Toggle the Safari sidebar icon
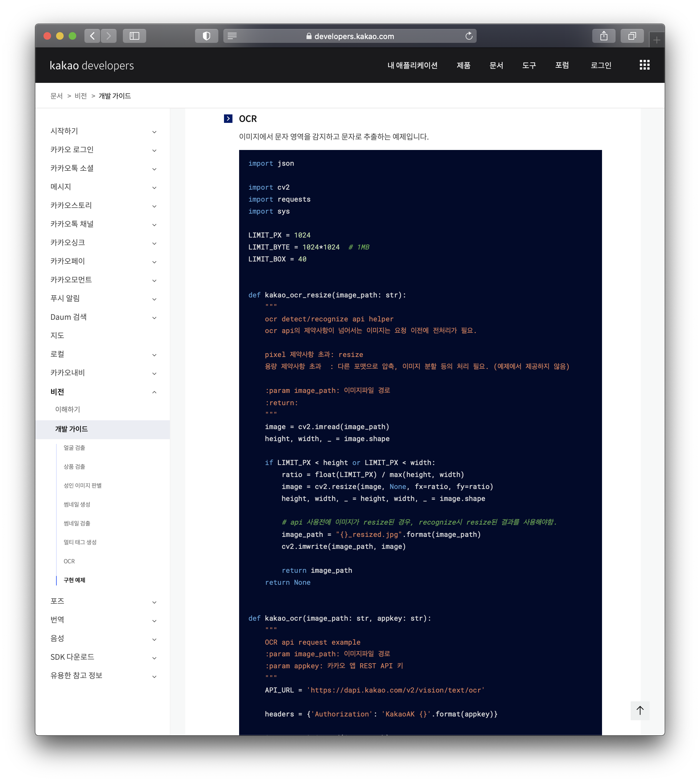700x782 pixels. click(134, 36)
